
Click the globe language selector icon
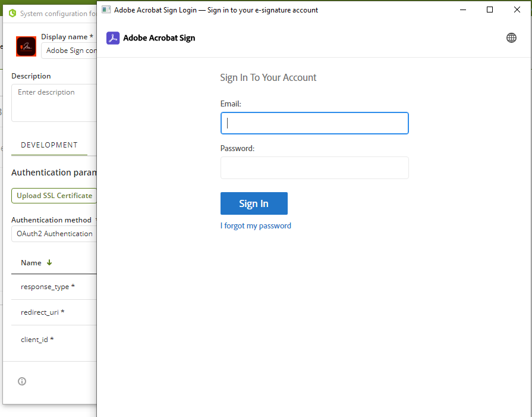click(x=511, y=37)
